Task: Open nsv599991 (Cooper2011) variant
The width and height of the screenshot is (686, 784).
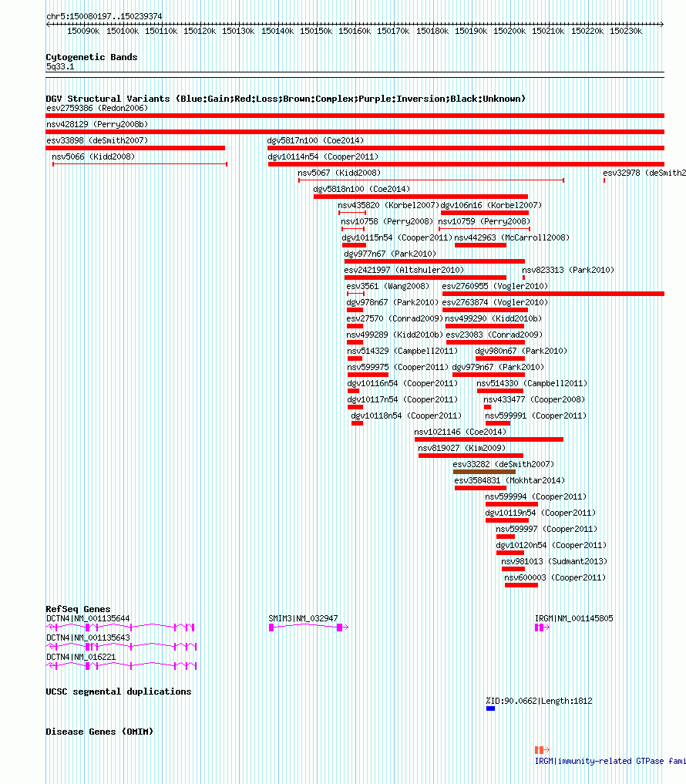Action: coord(536,416)
